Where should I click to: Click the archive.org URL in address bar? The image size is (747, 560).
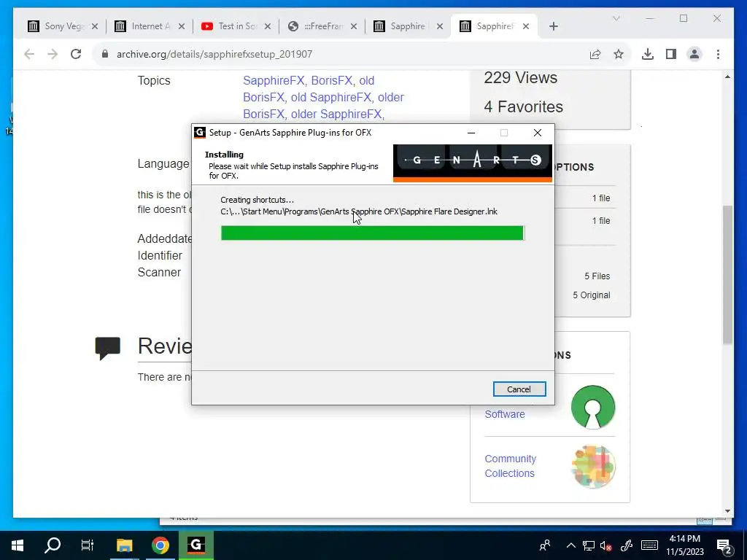point(214,54)
